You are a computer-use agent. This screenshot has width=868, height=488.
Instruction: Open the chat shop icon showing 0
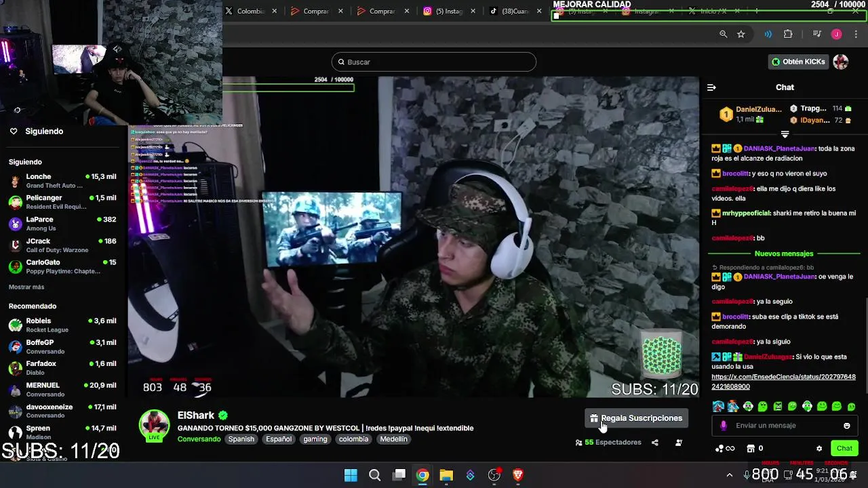pos(755,448)
